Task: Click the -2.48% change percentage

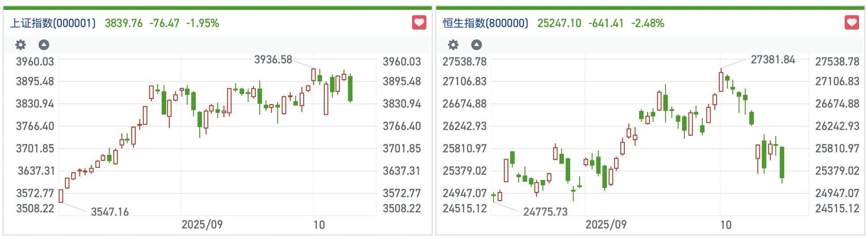Action: click(648, 23)
